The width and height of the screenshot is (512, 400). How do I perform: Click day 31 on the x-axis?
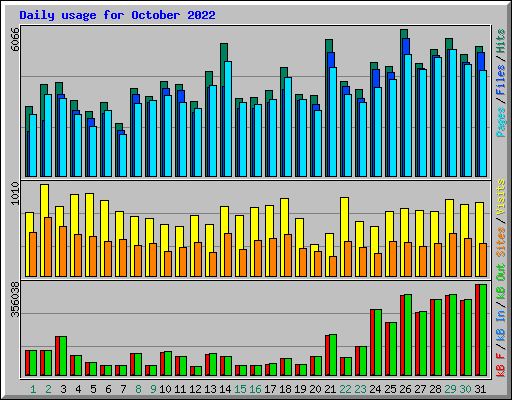[480, 389]
